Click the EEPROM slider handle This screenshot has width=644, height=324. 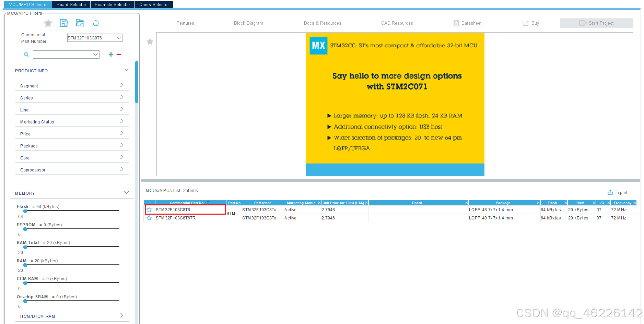[25, 229]
